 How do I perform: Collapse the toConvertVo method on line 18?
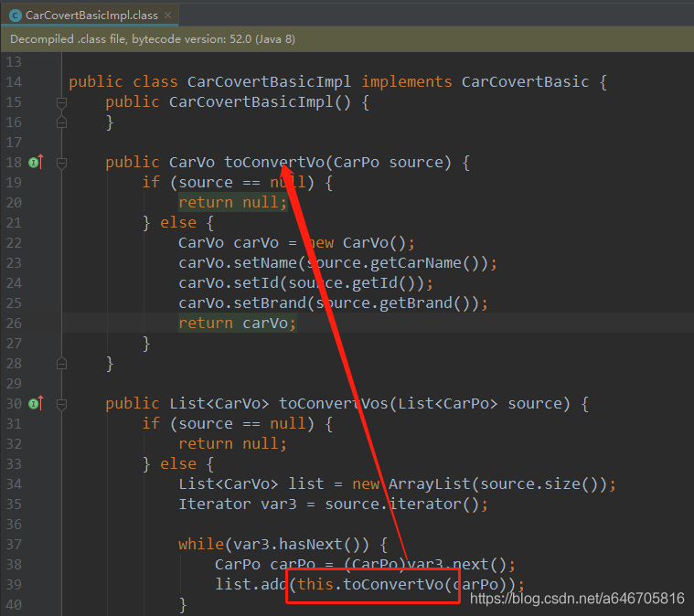point(62,163)
